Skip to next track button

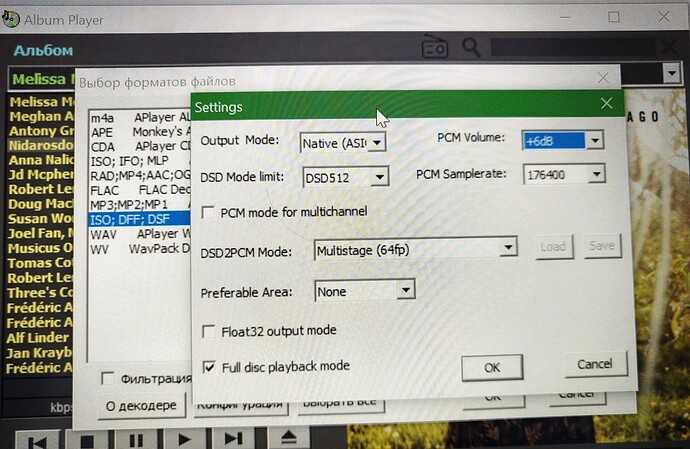(x=233, y=440)
